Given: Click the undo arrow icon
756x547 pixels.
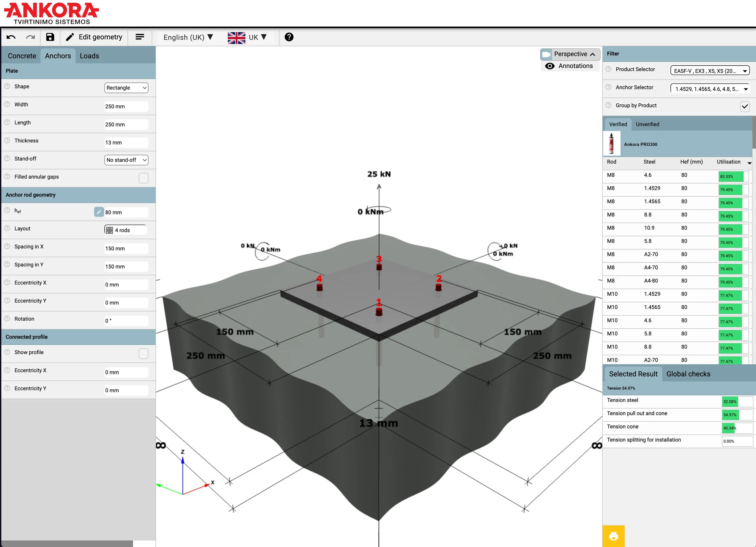Looking at the screenshot, I should click(x=11, y=37).
